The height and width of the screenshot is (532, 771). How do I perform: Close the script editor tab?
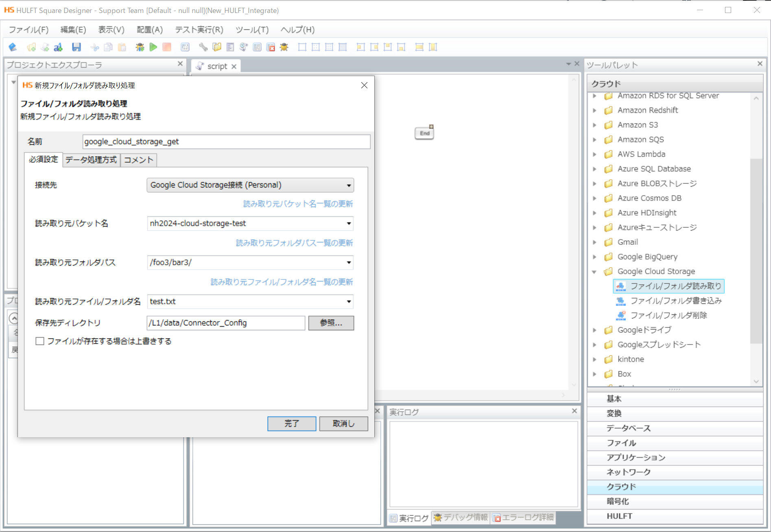(x=234, y=67)
